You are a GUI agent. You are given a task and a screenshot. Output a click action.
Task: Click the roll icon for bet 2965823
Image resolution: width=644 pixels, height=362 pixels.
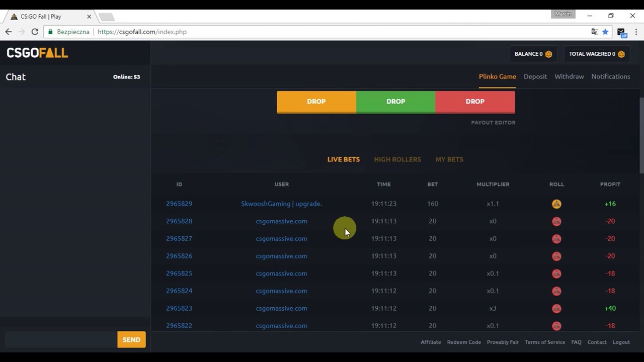(556, 309)
